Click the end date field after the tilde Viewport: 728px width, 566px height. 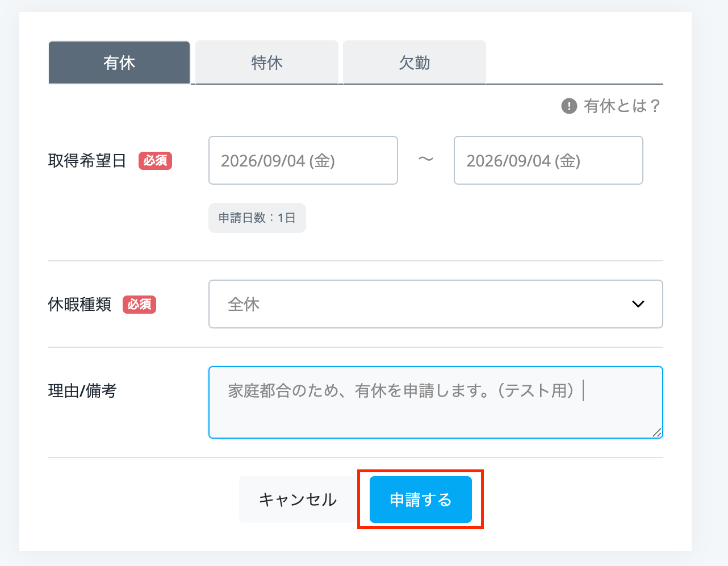(x=549, y=160)
